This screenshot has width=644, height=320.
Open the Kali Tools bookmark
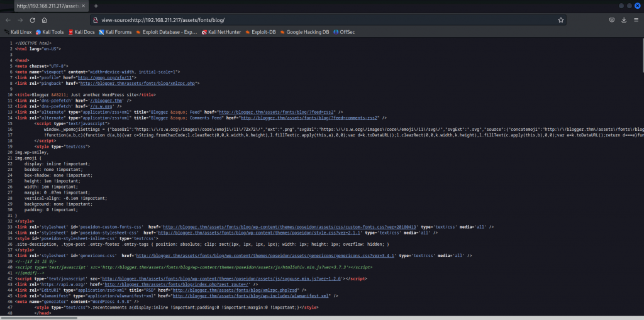pos(50,32)
